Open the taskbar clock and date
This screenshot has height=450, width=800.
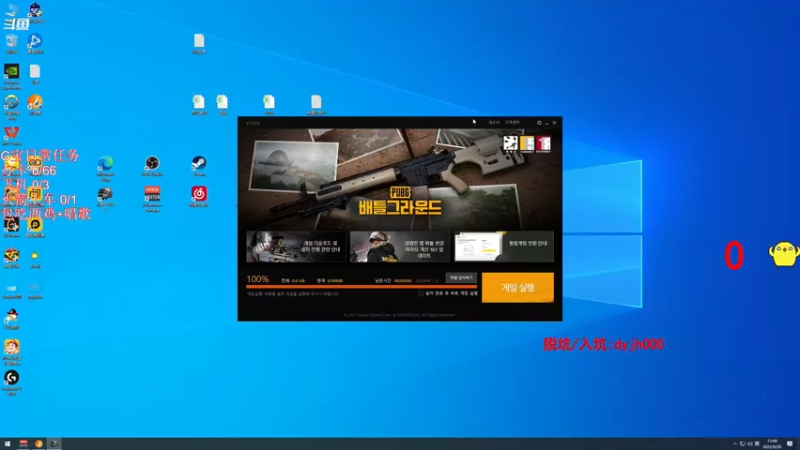click(x=772, y=444)
